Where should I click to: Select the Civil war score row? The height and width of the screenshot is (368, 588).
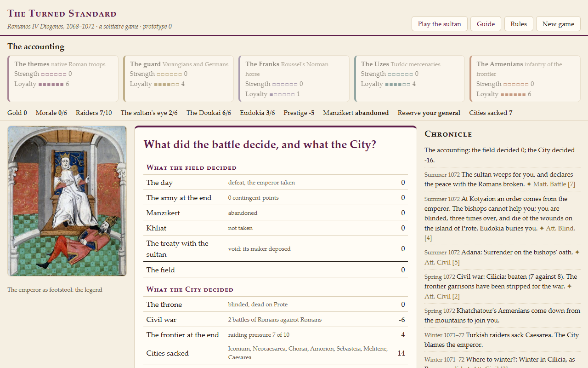276,320
